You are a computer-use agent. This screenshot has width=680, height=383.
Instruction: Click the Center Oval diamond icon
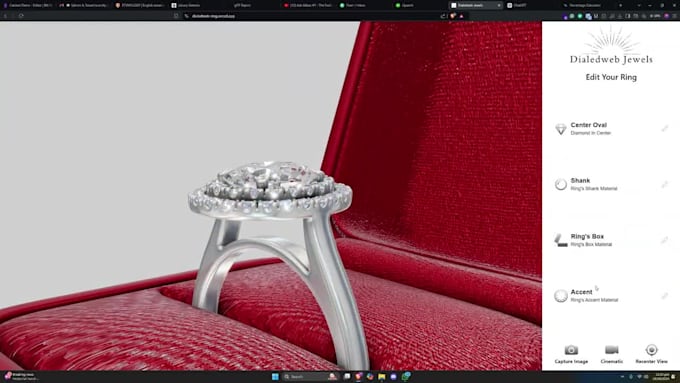561,129
